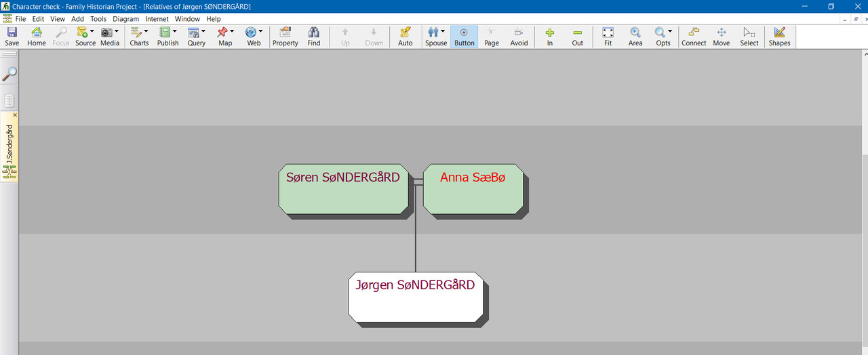Open the Charts tool
The width and height of the screenshot is (868, 355).
click(x=136, y=32)
